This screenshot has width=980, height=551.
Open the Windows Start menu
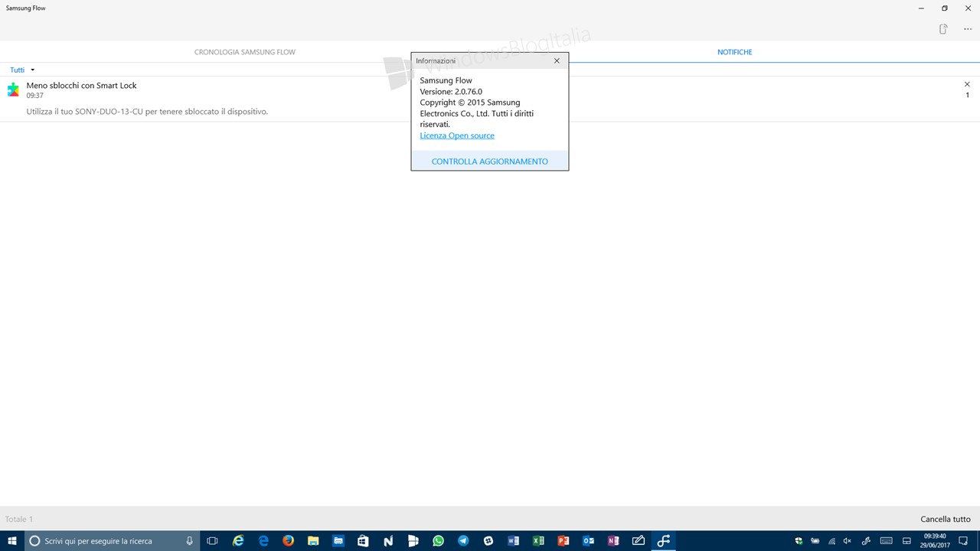click(x=12, y=541)
